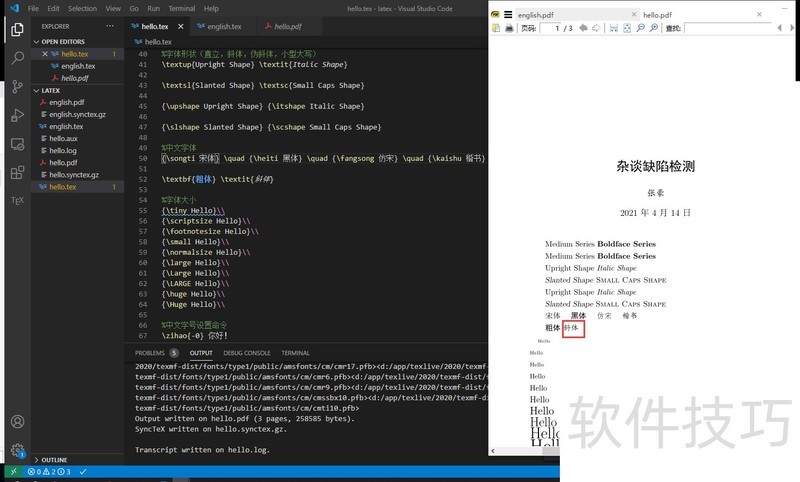Open hello.pdf in LATEX folder
Image resolution: width=800 pixels, height=482 pixels.
coord(63,163)
